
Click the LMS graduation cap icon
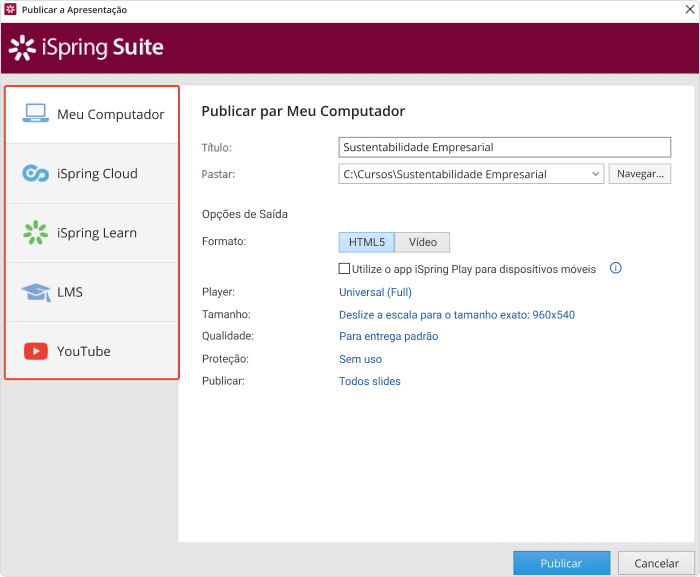[36, 293]
